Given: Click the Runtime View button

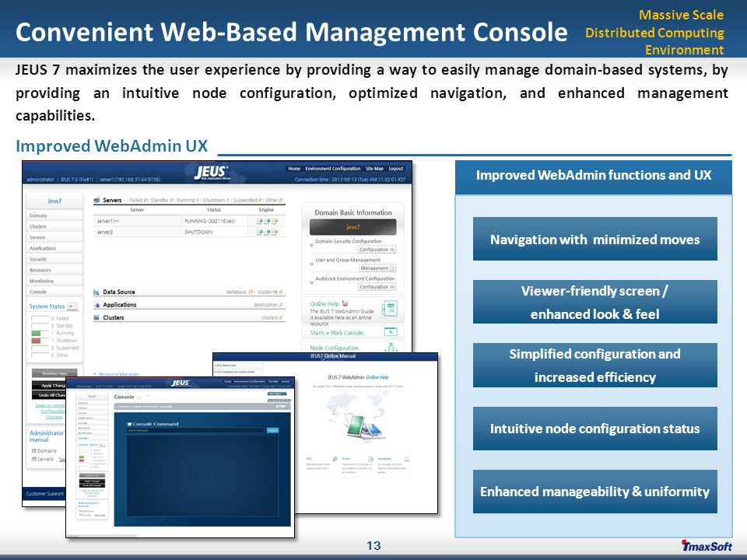Looking at the screenshot, I should point(54,373).
